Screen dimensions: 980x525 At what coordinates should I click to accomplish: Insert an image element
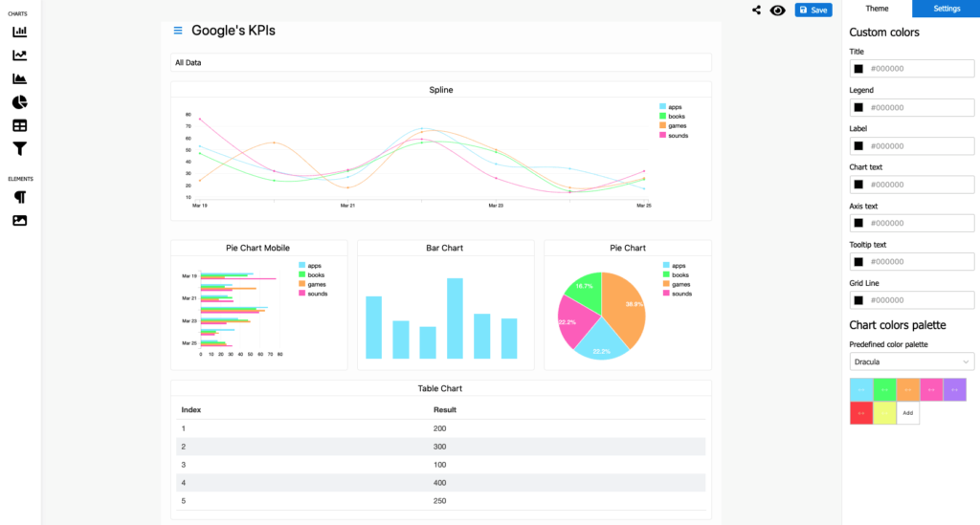coord(20,220)
